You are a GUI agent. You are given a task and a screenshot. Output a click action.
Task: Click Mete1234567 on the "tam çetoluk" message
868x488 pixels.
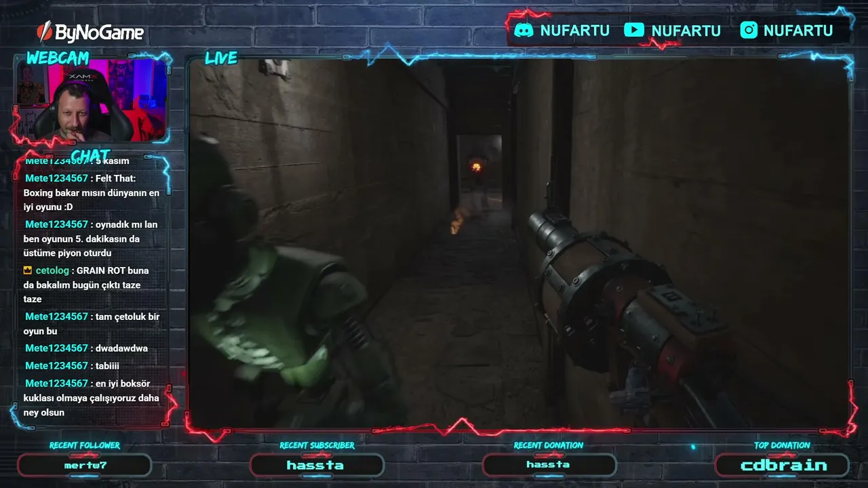(x=57, y=317)
